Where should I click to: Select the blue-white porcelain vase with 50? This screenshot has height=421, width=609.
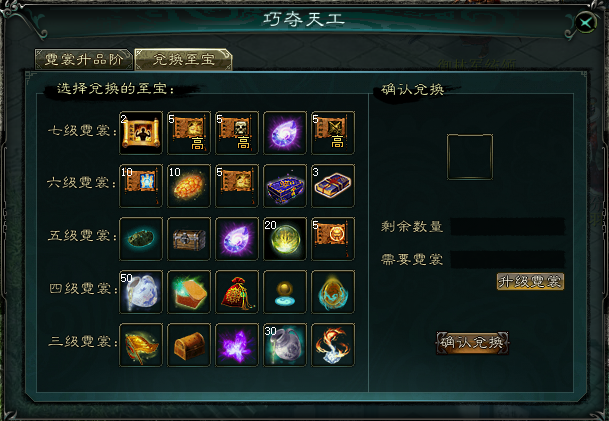tap(141, 292)
